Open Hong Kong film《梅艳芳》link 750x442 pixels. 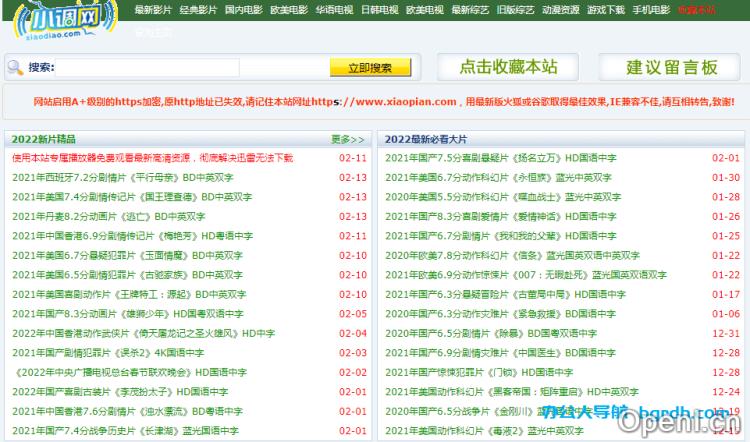(132, 236)
